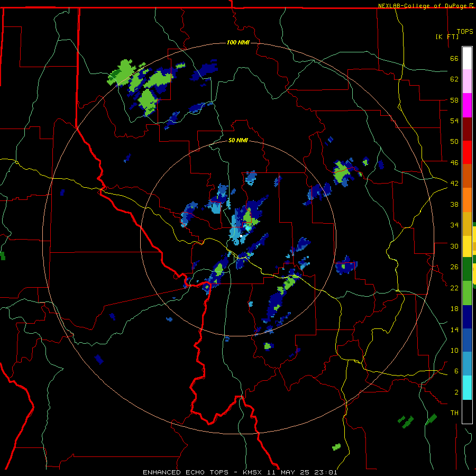Click the 46 legend value
The height and width of the screenshot is (476, 476).
tap(454, 162)
